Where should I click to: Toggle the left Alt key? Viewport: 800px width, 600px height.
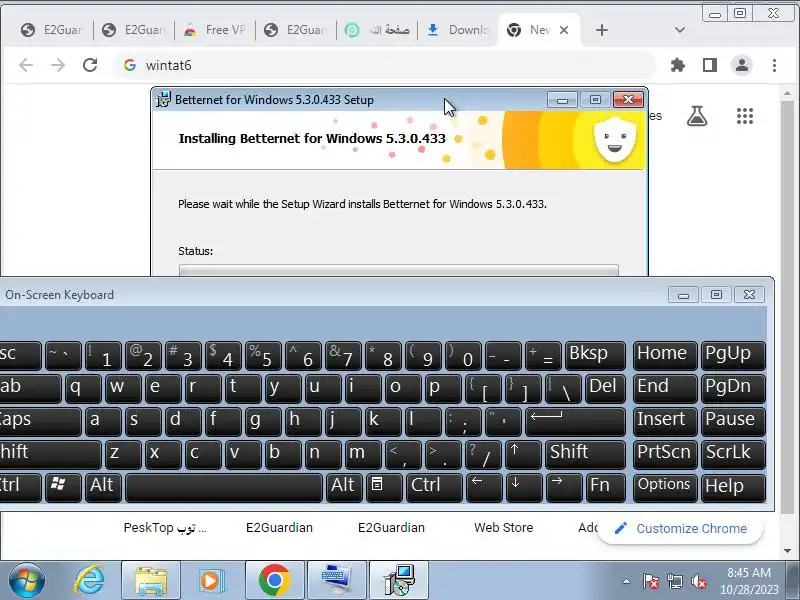click(x=103, y=488)
